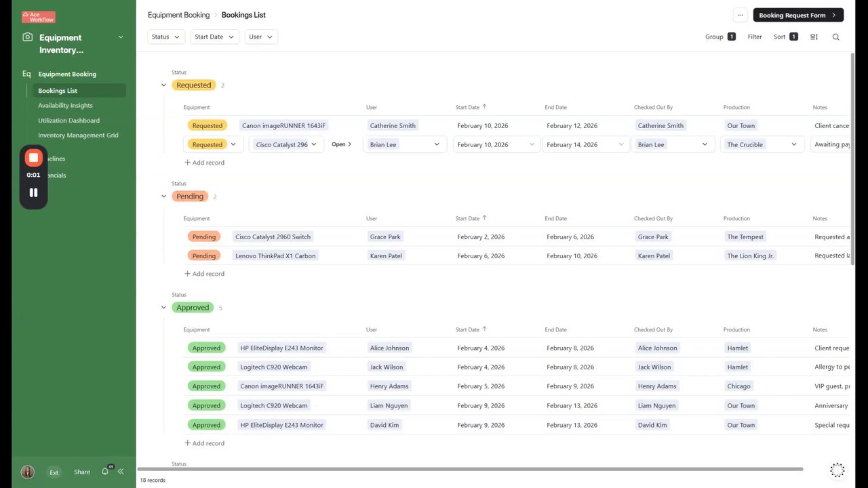The image size is (868, 488).
Task: Open the Status filter dropdown
Action: [x=165, y=37]
